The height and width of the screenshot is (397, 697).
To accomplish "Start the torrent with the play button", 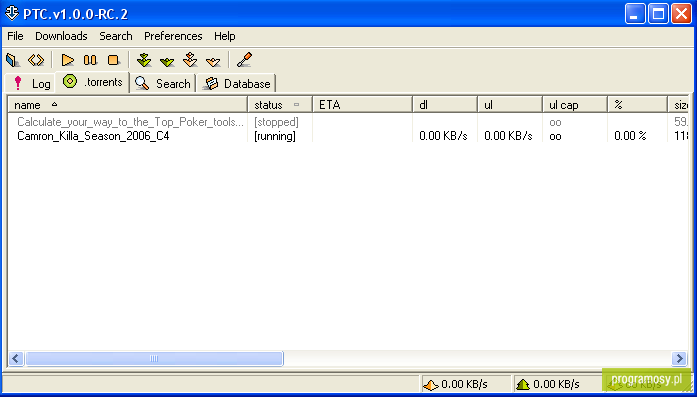I will 68,60.
